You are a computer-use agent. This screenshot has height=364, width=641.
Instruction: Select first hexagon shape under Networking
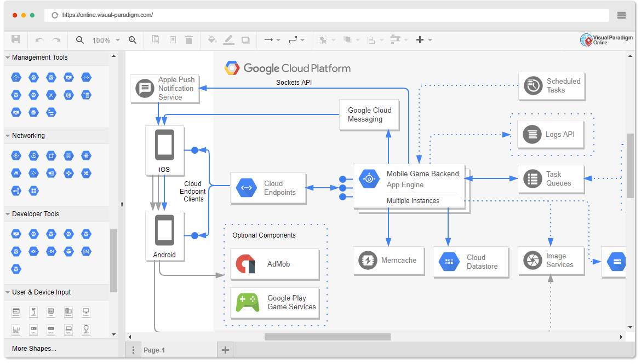coord(16,155)
